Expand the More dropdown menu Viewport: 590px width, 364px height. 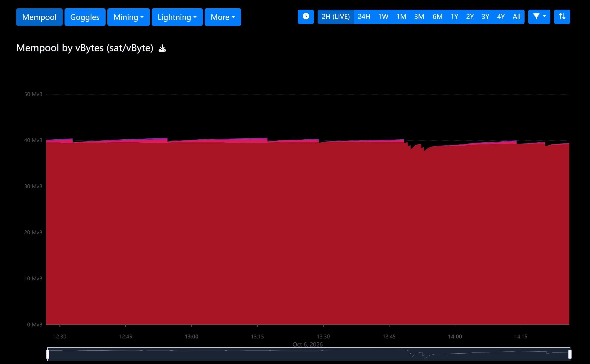(223, 17)
